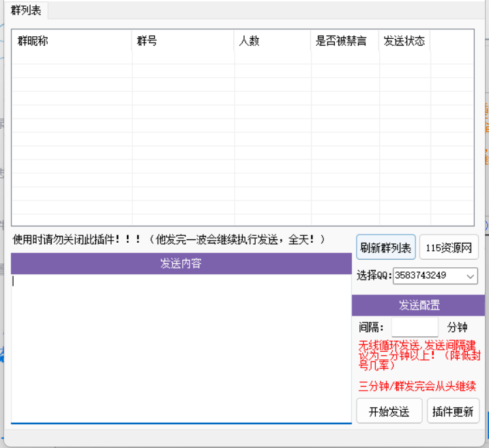The image size is (489, 448).
Task: Click inside the 发送内容 message text area
Action: tap(181, 348)
